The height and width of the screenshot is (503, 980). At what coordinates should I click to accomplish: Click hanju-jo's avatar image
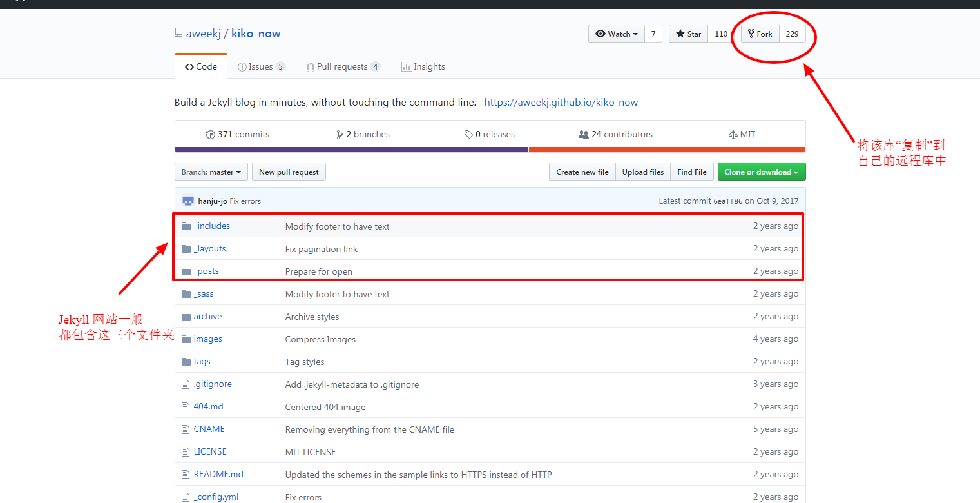coord(188,201)
